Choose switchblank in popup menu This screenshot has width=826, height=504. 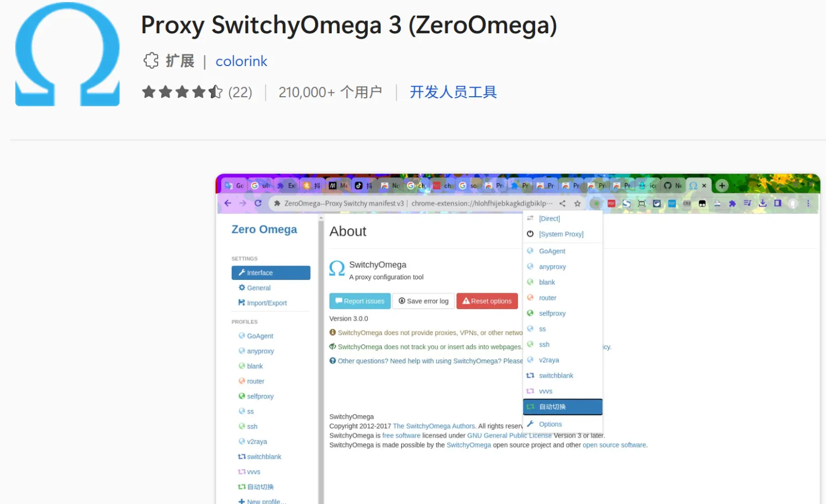562,376
